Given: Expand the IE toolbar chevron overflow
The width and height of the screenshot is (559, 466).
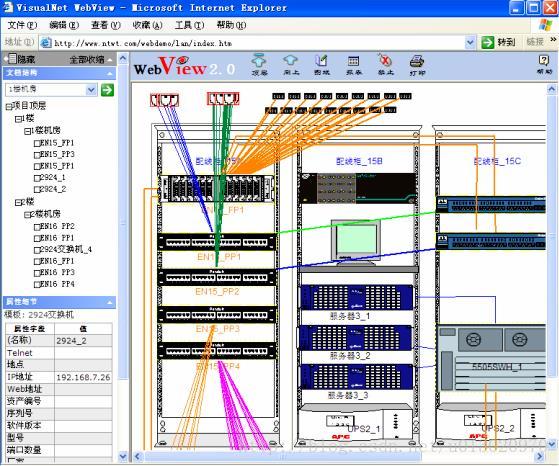Looking at the screenshot, I should [x=553, y=39].
